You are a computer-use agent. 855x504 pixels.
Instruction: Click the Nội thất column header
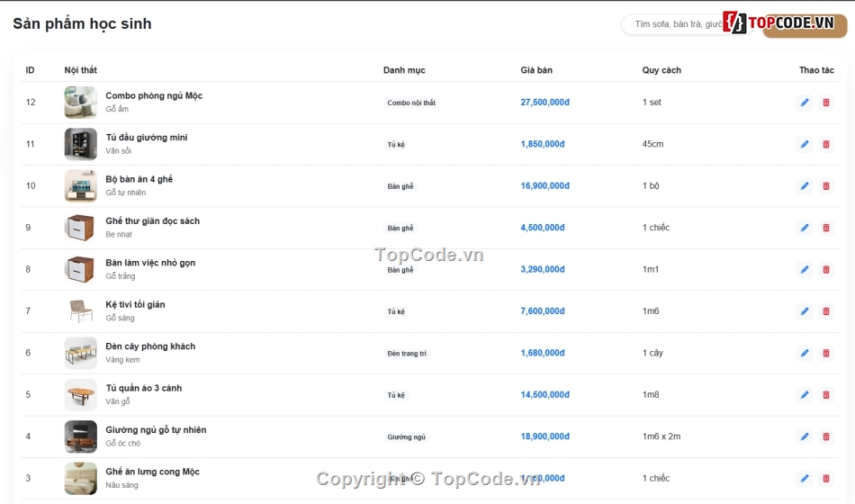(81, 70)
